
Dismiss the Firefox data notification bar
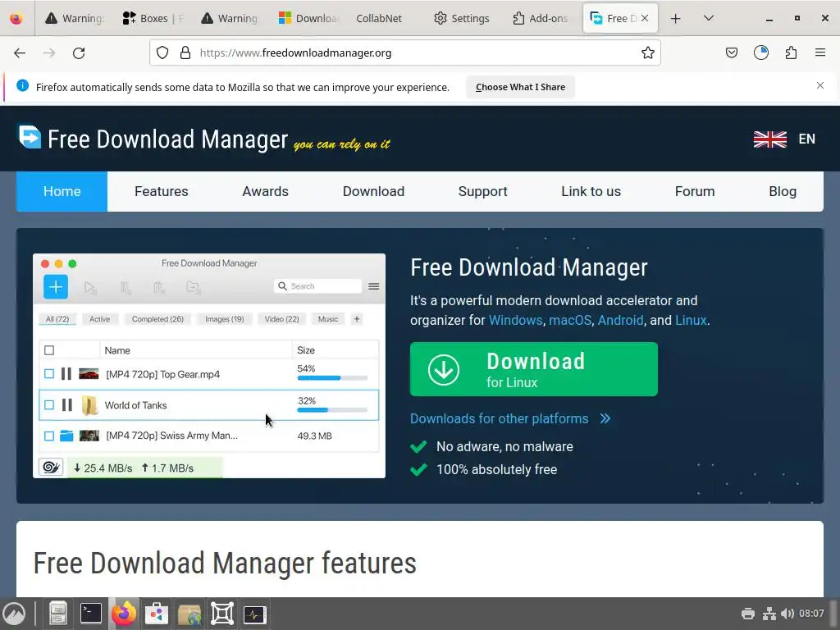pos(820,85)
